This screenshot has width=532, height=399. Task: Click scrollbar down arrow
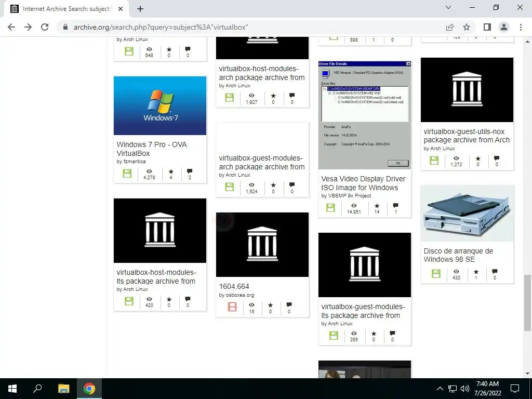click(x=528, y=374)
